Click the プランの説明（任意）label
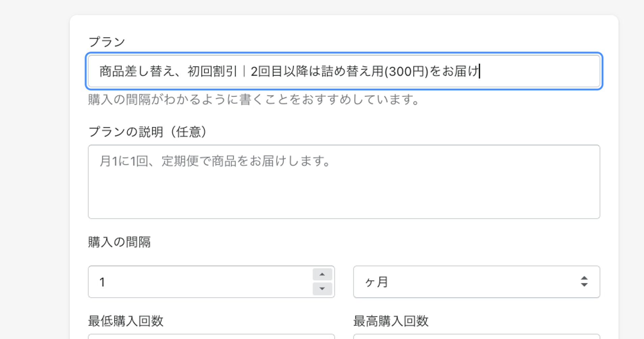The image size is (644, 339). click(147, 132)
